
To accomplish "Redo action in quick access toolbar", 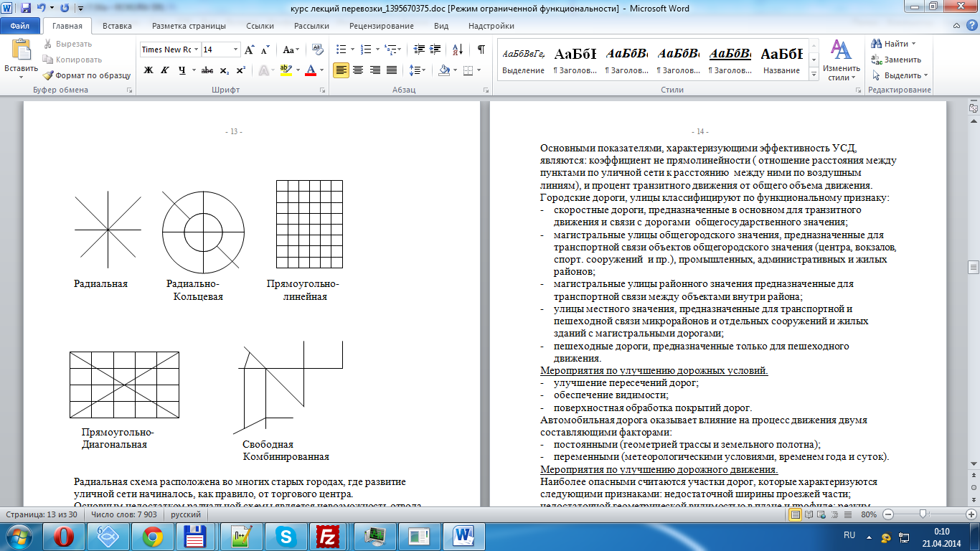I will [x=65, y=9].
